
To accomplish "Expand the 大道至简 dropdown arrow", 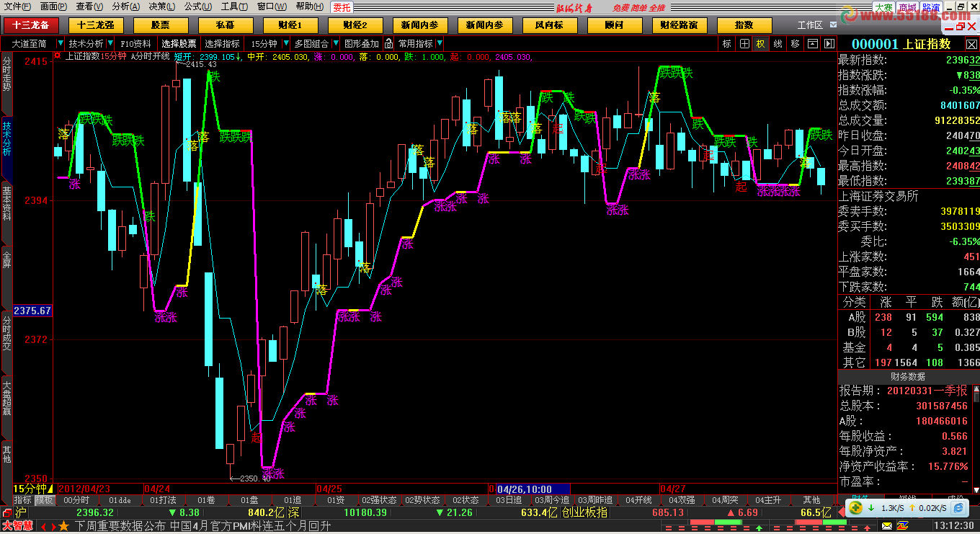I will pyautogui.click(x=61, y=43).
